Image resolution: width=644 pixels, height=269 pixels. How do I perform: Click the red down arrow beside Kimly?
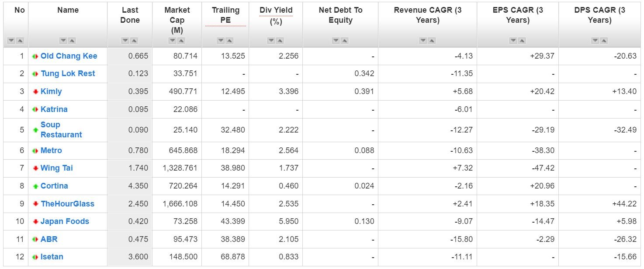click(35, 92)
